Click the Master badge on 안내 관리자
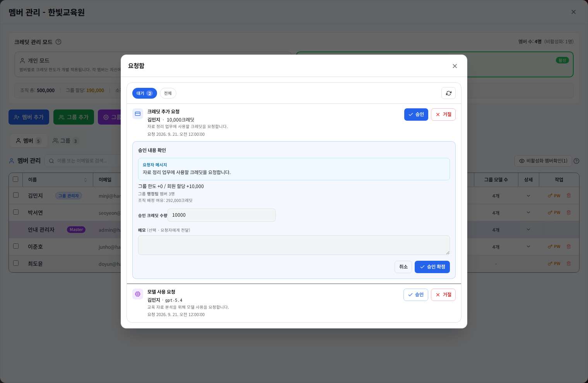Viewport: 588px width, 383px height. point(76,230)
